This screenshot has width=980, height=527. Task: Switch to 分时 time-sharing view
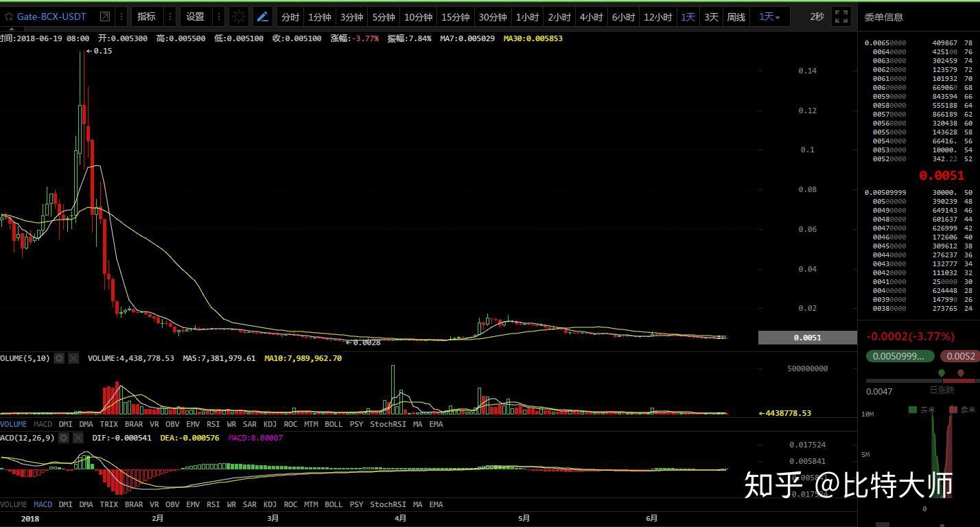(290, 17)
